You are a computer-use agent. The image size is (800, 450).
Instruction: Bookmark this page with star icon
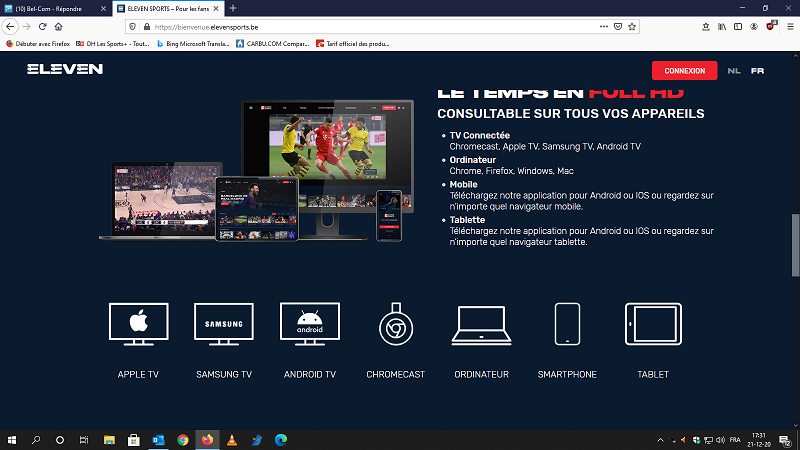(x=632, y=27)
